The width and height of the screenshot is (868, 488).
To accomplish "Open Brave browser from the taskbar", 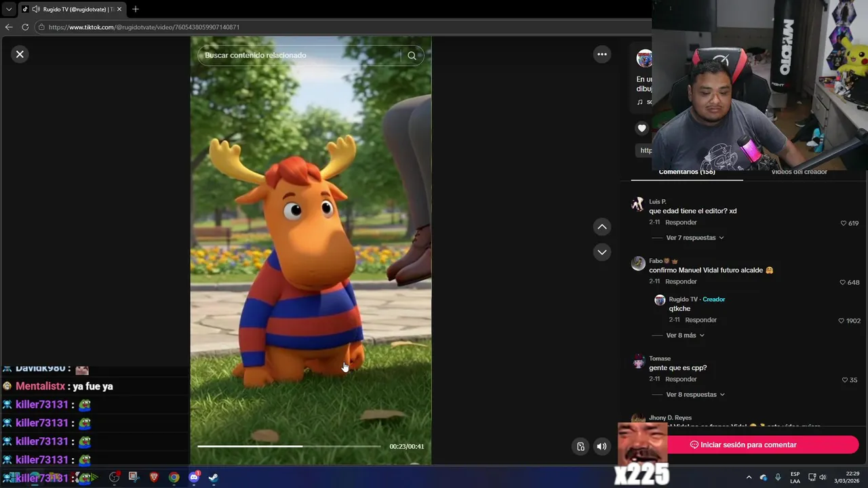I will click(154, 477).
